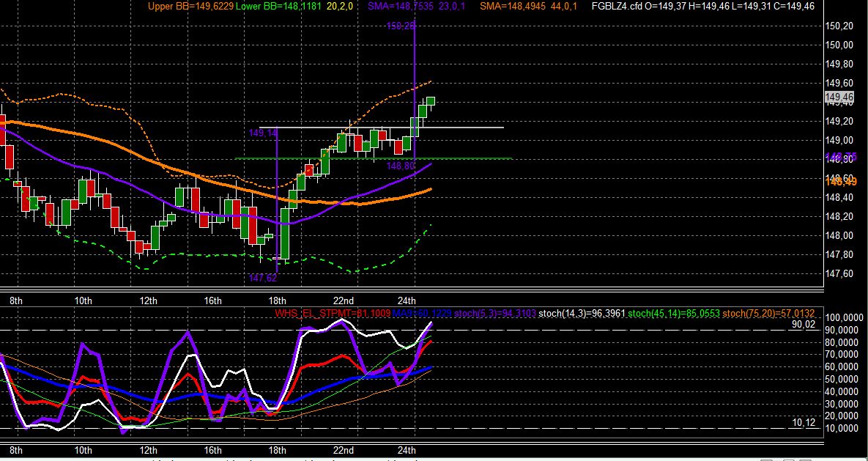Click the 149,20 price axis label

pos(838,122)
